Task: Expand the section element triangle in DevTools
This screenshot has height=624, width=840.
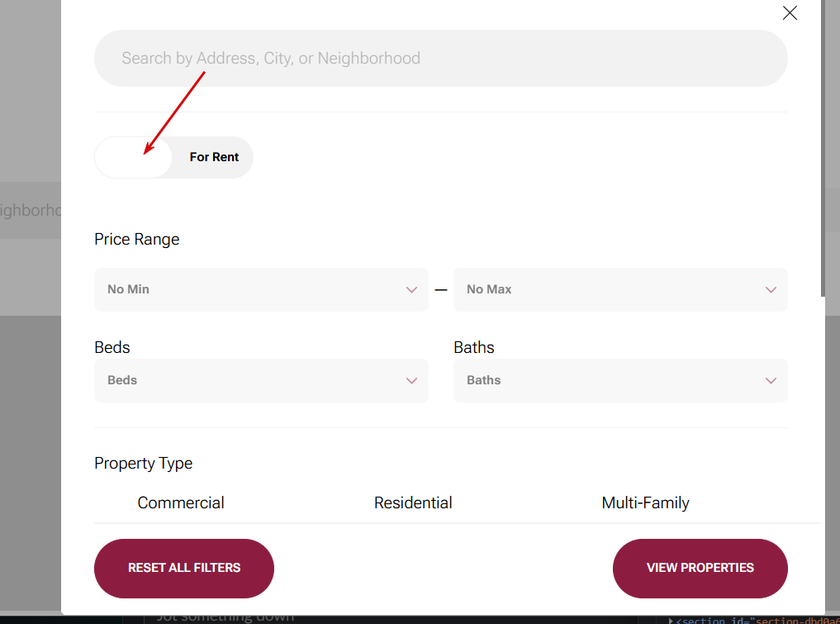Action: click(x=671, y=620)
